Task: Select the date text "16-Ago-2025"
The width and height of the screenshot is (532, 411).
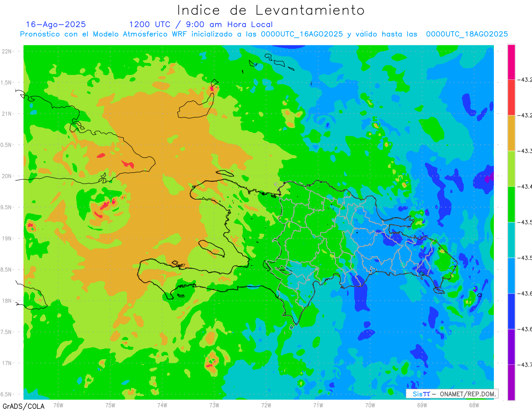Action: tap(56, 24)
